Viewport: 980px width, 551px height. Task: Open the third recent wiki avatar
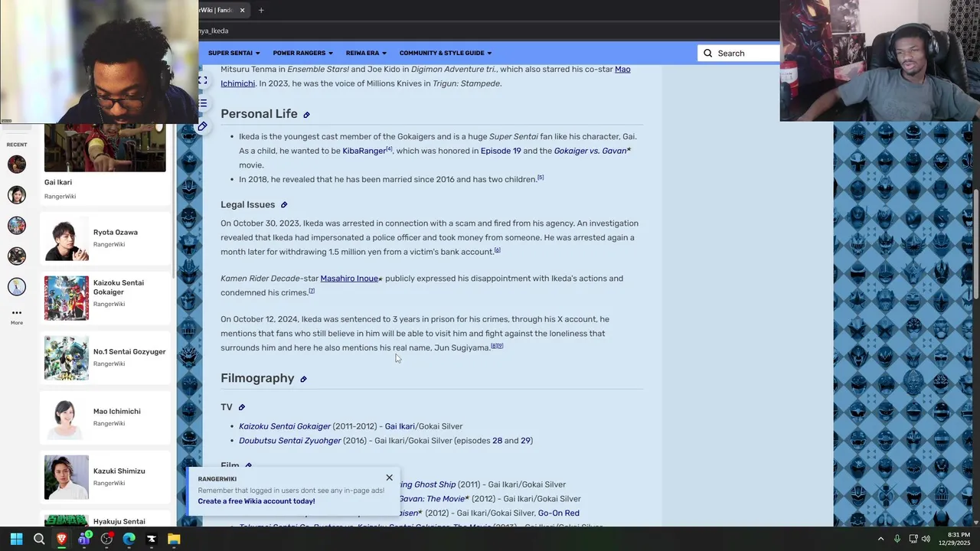tap(17, 225)
